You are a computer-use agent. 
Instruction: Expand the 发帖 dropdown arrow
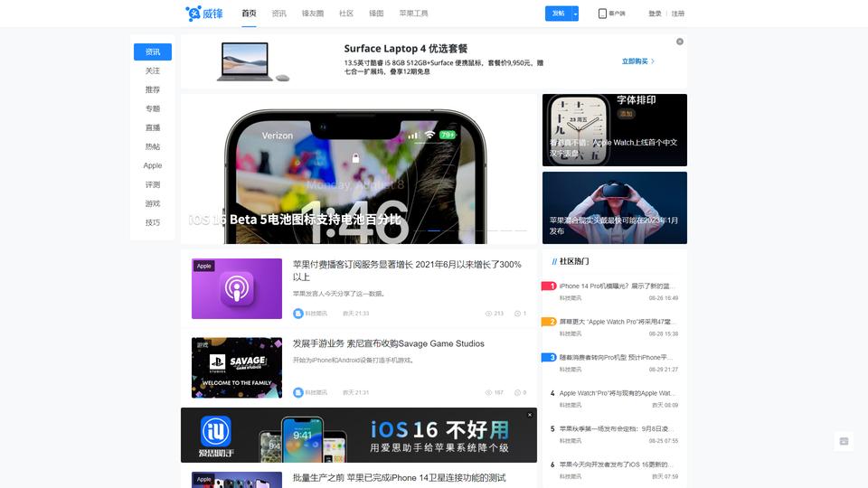[x=575, y=14]
